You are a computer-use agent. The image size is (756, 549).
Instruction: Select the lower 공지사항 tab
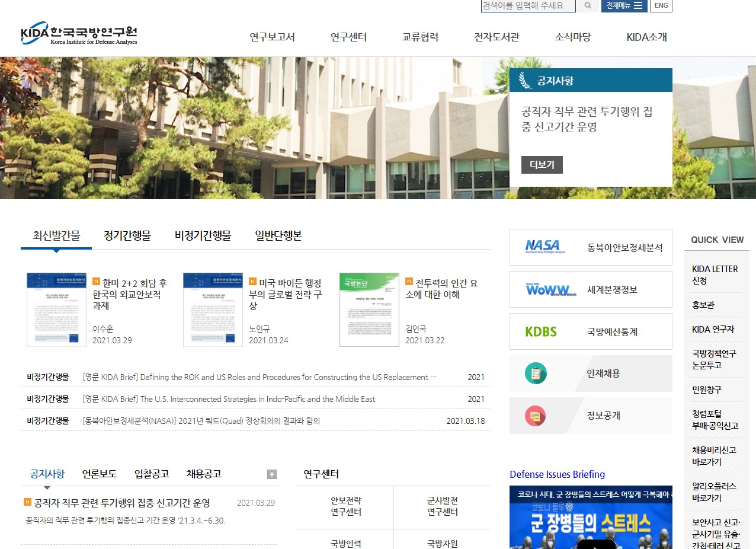[47, 474]
